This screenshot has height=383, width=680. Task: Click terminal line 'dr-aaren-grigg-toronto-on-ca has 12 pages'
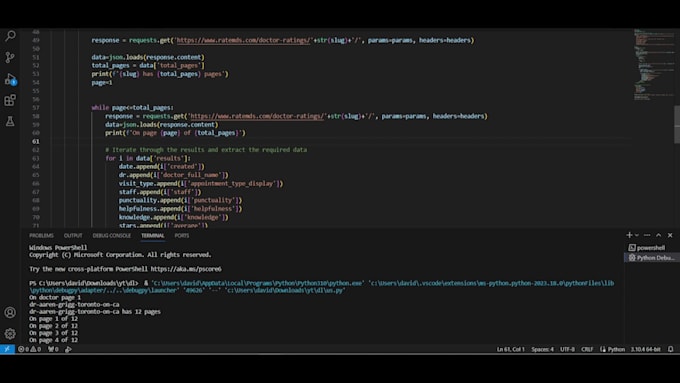(x=95, y=312)
